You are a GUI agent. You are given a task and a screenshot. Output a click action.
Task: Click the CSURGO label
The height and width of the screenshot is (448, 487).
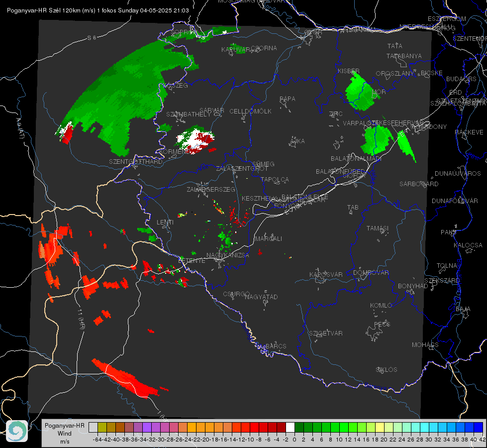(x=236, y=294)
